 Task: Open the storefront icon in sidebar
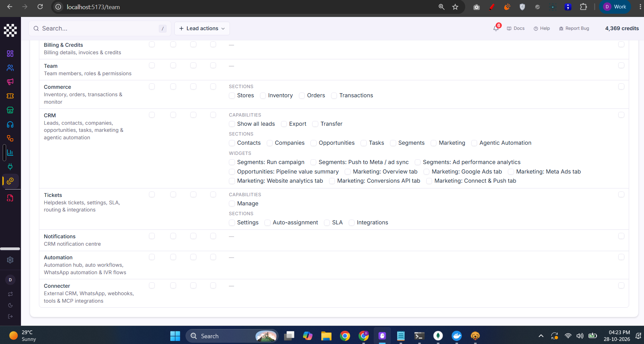click(x=10, y=110)
